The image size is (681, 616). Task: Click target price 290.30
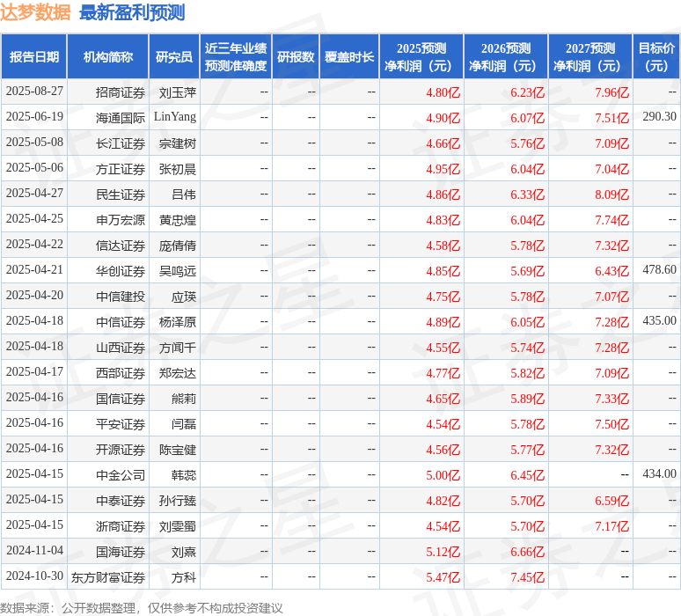659,116
